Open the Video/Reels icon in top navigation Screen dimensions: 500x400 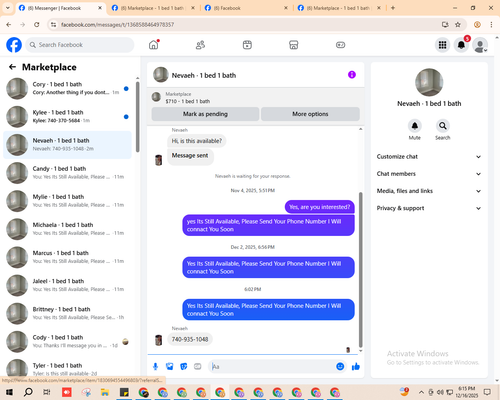(x=247, y=45)
